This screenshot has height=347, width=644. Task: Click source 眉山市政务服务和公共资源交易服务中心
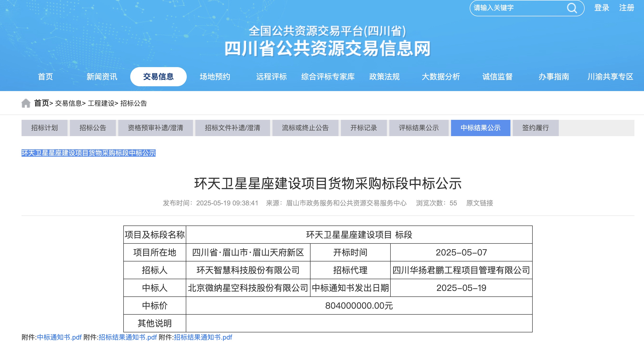click(346, 203)
